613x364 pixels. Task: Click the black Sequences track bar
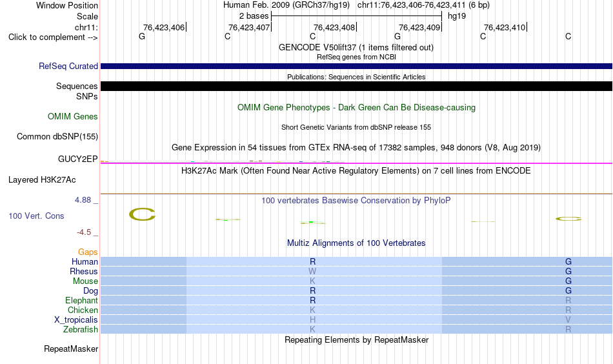[356, 86]
